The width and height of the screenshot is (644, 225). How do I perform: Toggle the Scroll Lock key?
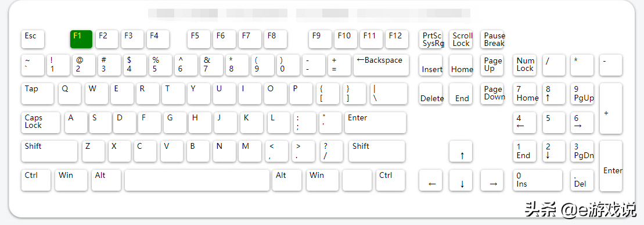tap(462, 39)
